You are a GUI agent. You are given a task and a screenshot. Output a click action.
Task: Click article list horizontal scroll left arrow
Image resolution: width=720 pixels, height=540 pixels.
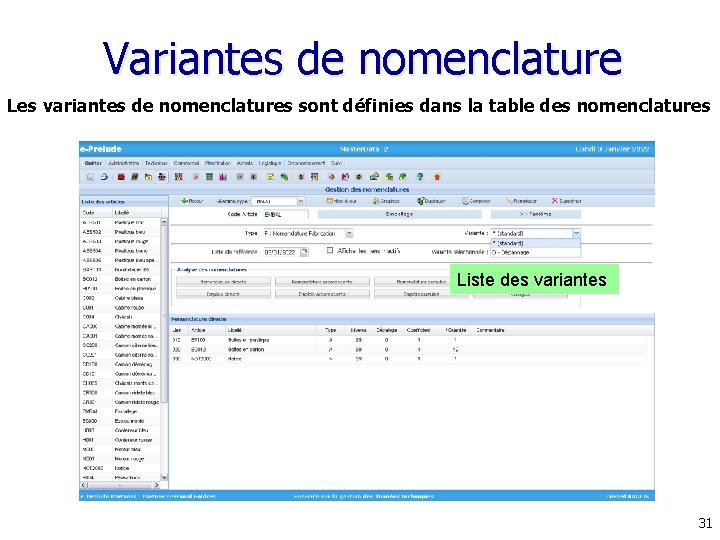click(84, 485)
